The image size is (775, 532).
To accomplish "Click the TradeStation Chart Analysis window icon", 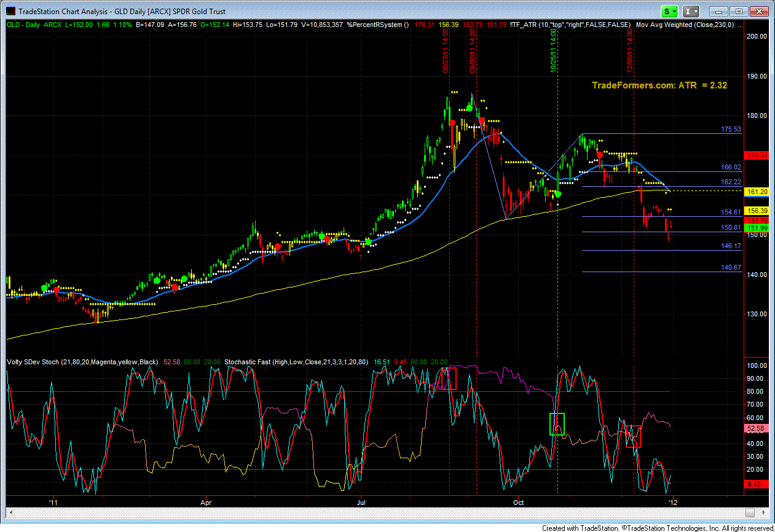I will coord(11,11).
